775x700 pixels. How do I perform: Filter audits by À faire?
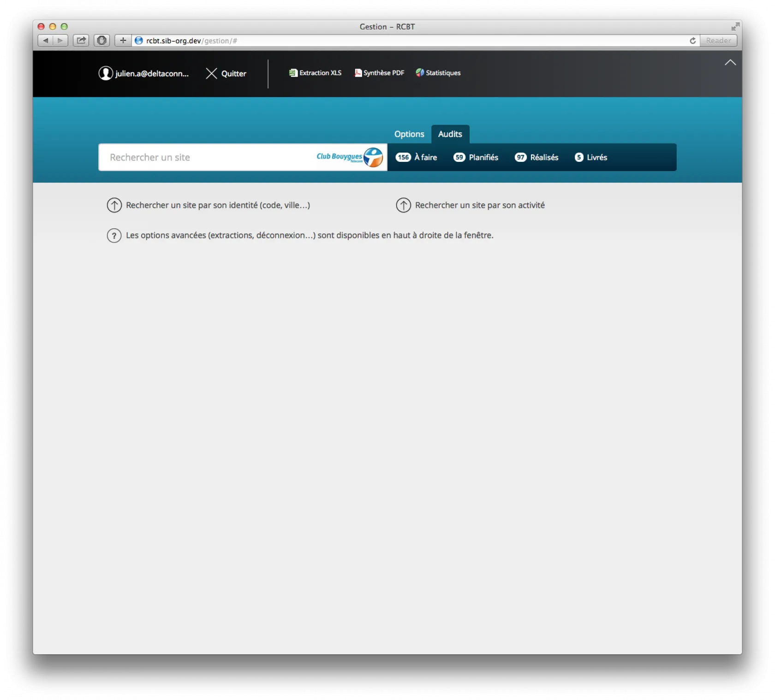(416, 157)
